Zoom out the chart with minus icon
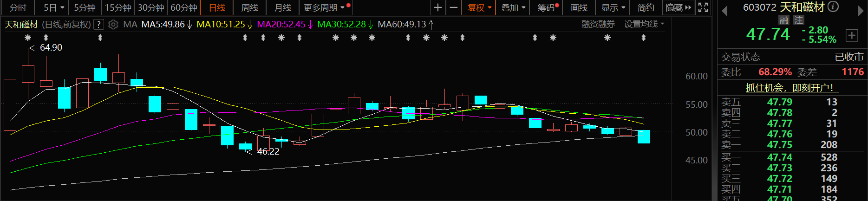This screenshot has height=201, width=868. [454, 7]
